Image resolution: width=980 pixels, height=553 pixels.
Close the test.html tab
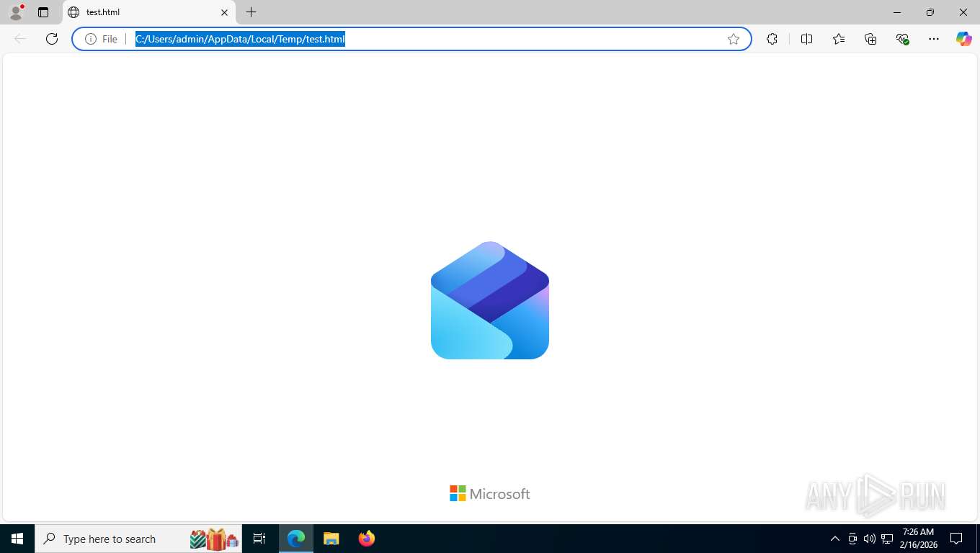coord(224,12)
